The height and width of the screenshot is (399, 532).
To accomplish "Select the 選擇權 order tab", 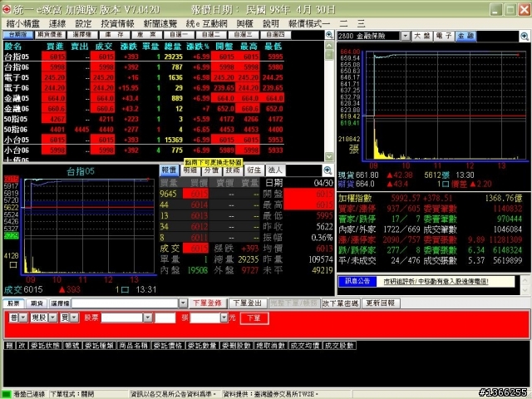I will [60, 303].
